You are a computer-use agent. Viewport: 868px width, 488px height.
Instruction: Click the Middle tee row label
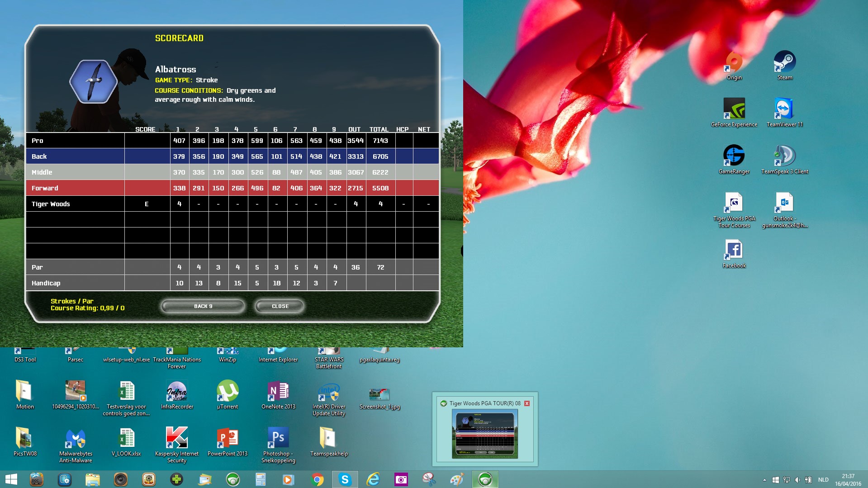(x=42, y=172)
